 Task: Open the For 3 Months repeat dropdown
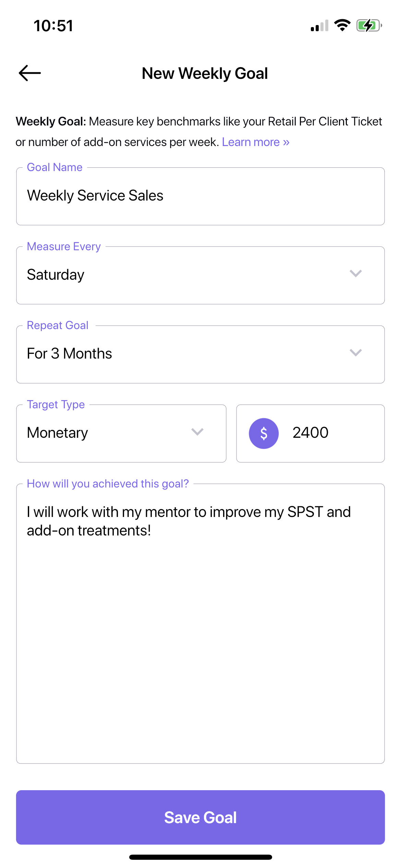[200, 354]
